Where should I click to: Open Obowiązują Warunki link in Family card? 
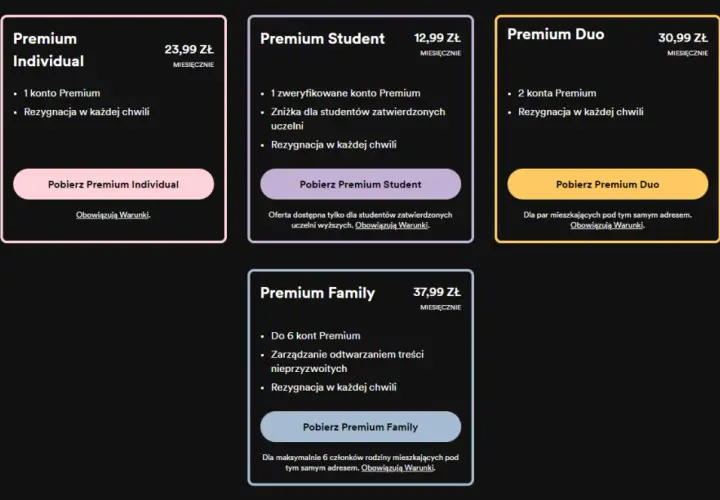tap(397, 467)
